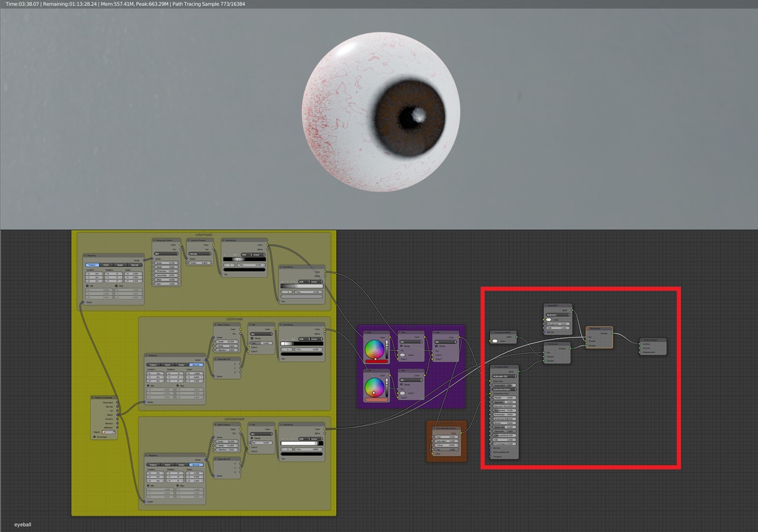
Task: Enable Clamp on the purple Mix node
Action: [400, 345]
